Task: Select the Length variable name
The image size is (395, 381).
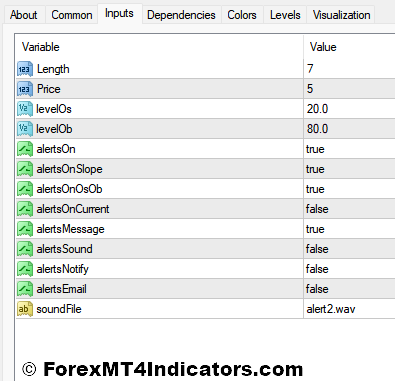Action: click(x=53, y=69)
